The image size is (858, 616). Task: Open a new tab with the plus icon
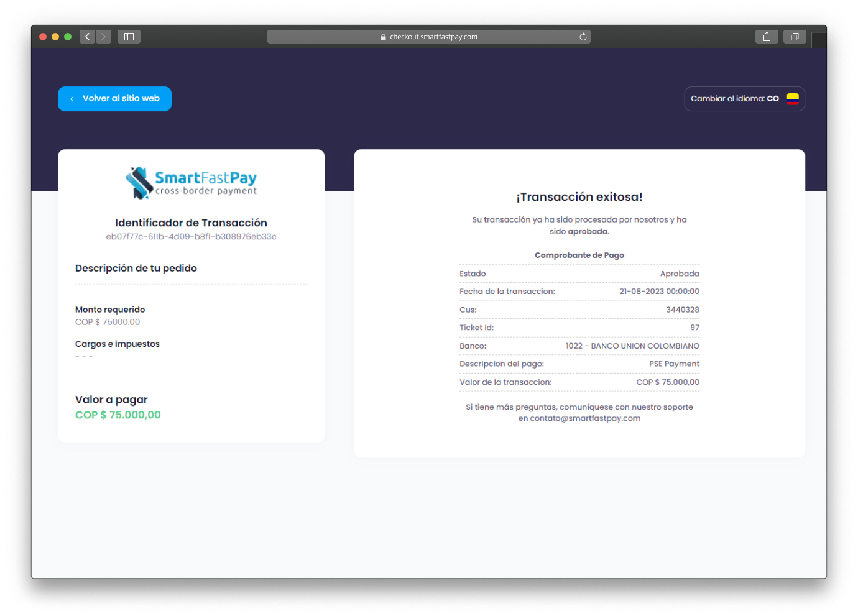(819, 40)
